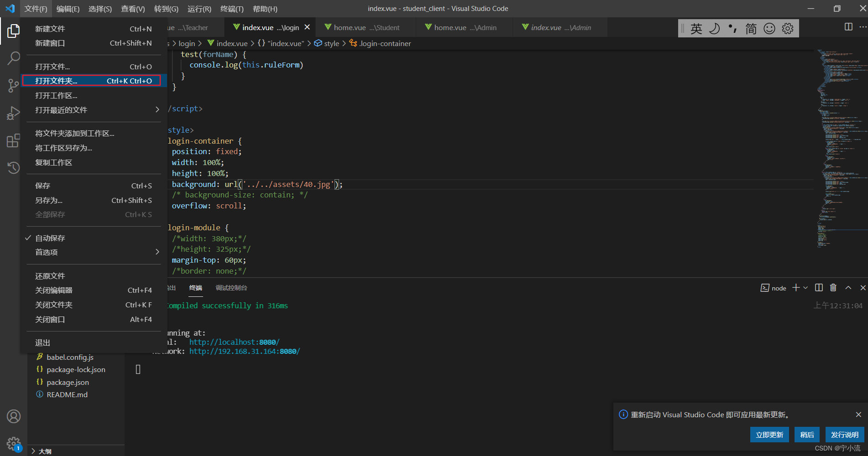Maximize panel with up chevron
The width and height of the screenshot is (868, 456).
(x=848, y=288)
